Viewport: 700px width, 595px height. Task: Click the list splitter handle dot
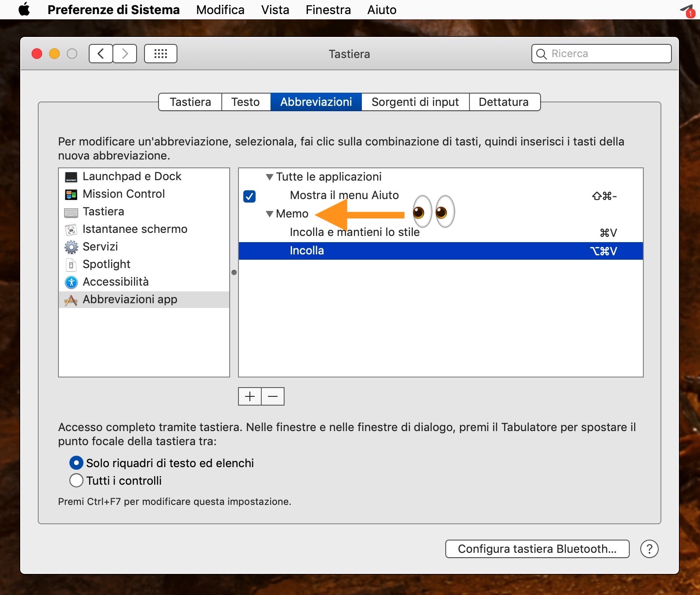coord(234,272)
